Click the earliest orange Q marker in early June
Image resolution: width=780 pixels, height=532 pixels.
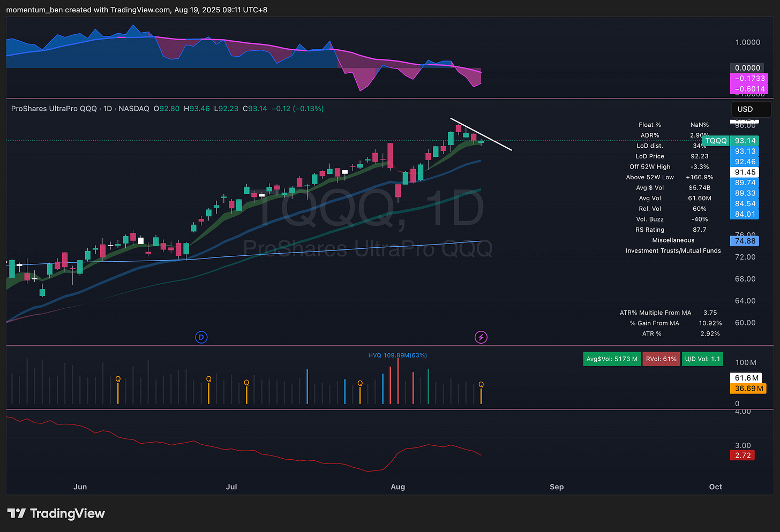click(x=118, y=379)
